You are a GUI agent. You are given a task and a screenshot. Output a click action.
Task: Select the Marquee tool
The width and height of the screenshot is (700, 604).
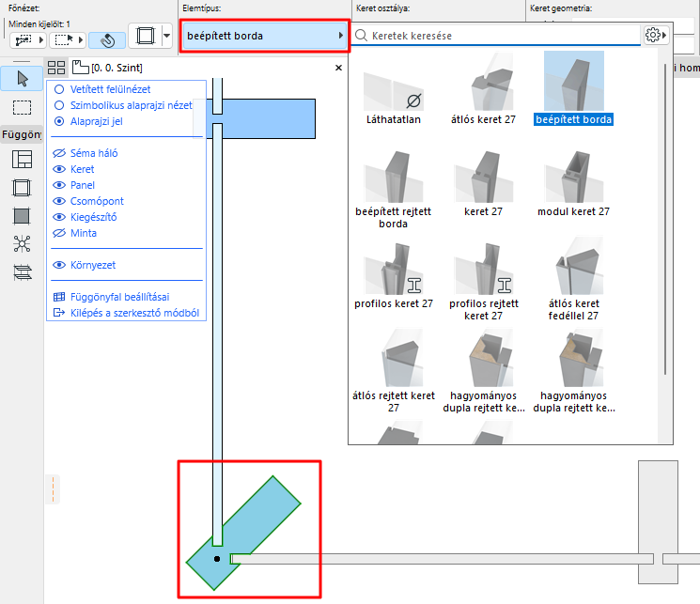(22, 108)
